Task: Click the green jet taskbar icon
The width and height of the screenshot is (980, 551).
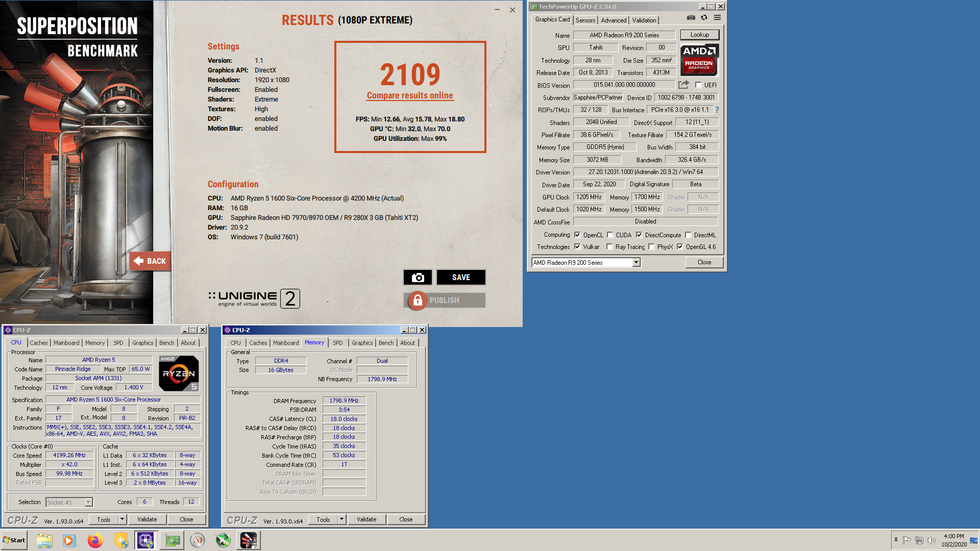Action: coord(223,540)
